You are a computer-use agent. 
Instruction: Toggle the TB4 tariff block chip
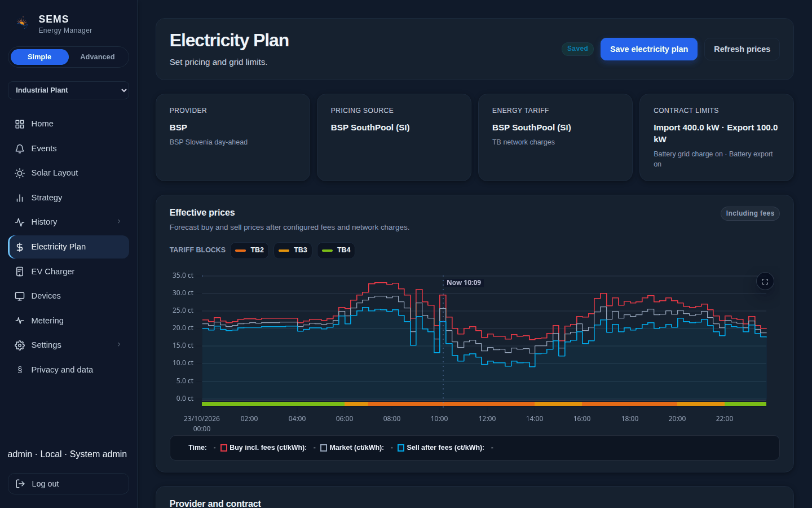[336, 250]
